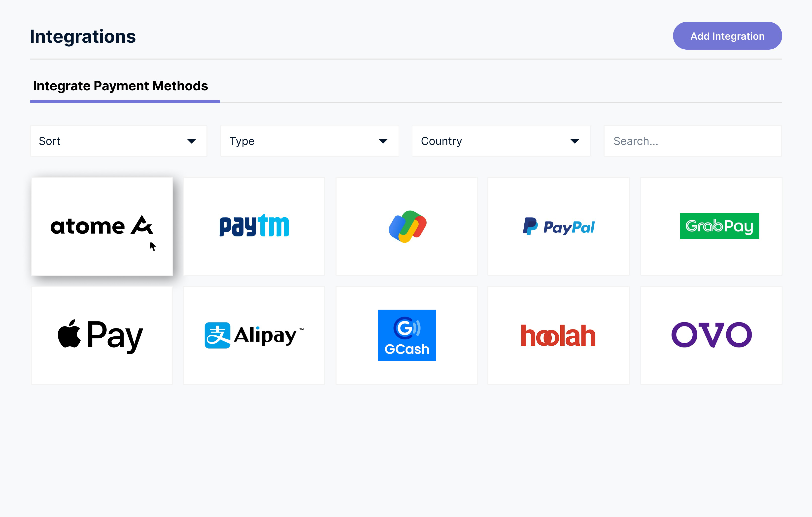
Task: Pick the GrabPay integration tile
Action: [711, 226]
